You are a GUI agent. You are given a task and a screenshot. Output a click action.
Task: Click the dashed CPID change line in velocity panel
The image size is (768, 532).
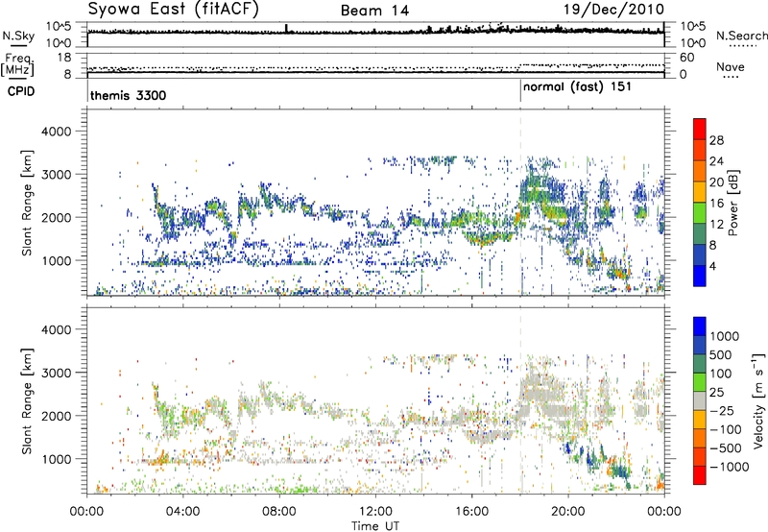pyautogui.click(x=520, y=400)
